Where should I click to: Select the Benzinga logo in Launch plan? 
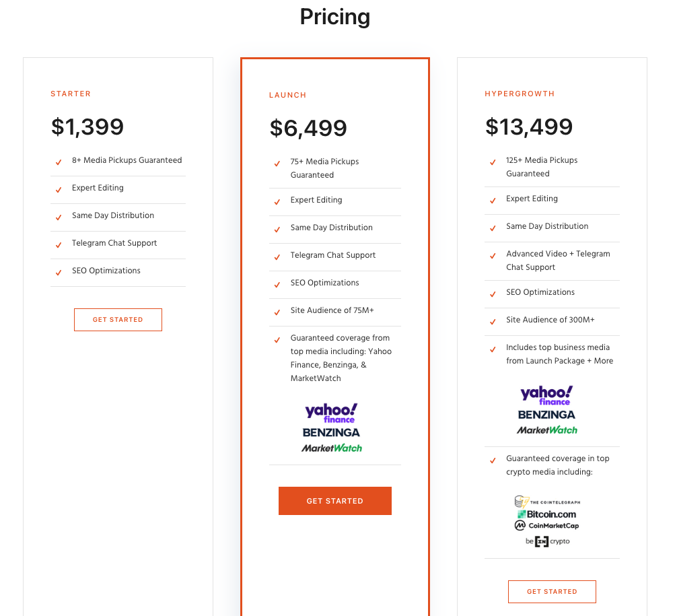331,433
